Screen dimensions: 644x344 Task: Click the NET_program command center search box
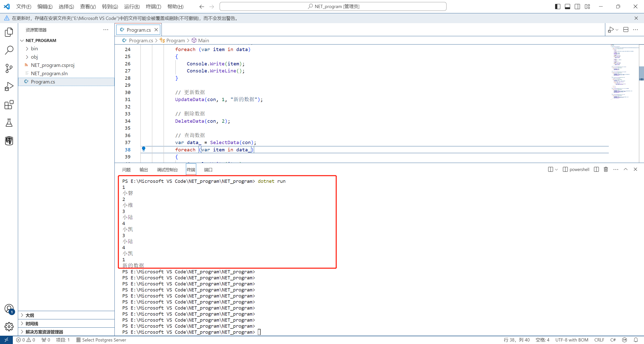pos(333,7)
